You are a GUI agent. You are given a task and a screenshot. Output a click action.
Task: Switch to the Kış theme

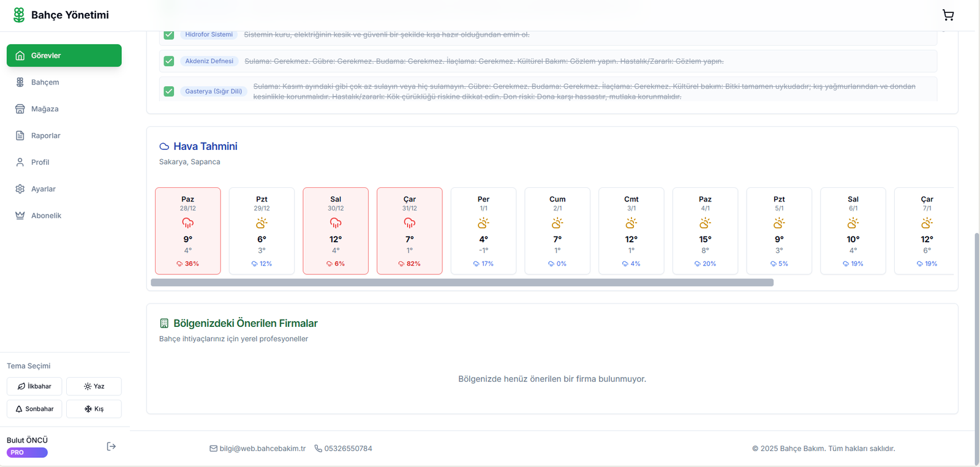(x=94, y=409)
